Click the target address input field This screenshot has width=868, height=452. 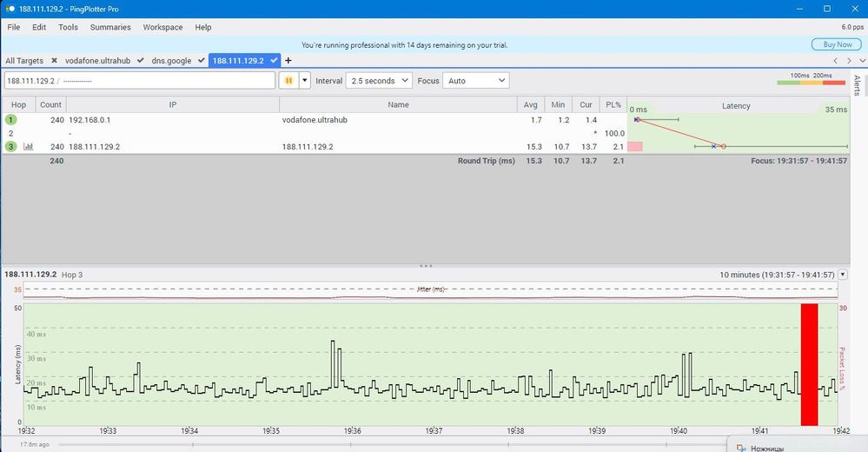tap(140, 80)
